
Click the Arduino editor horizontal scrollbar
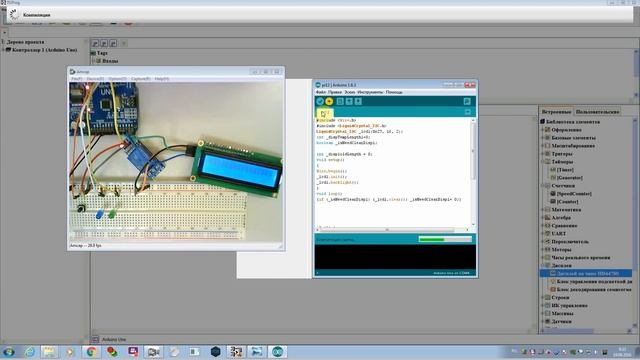(x=393, y=230)
